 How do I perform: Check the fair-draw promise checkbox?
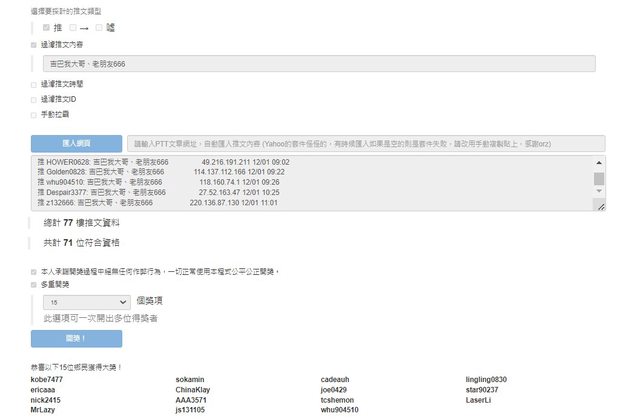click(35, 271)
